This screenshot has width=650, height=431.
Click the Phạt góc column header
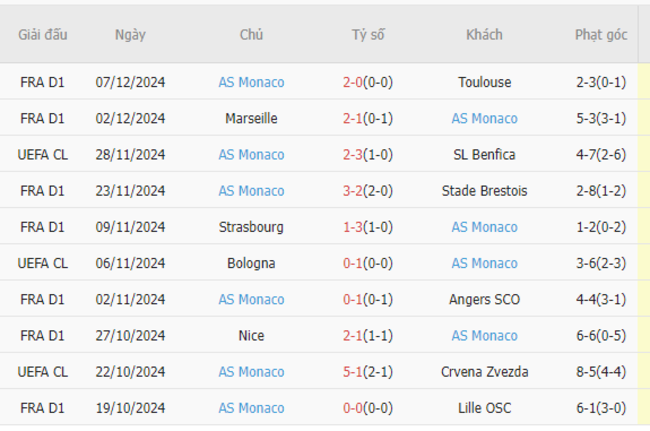[601, 35]
